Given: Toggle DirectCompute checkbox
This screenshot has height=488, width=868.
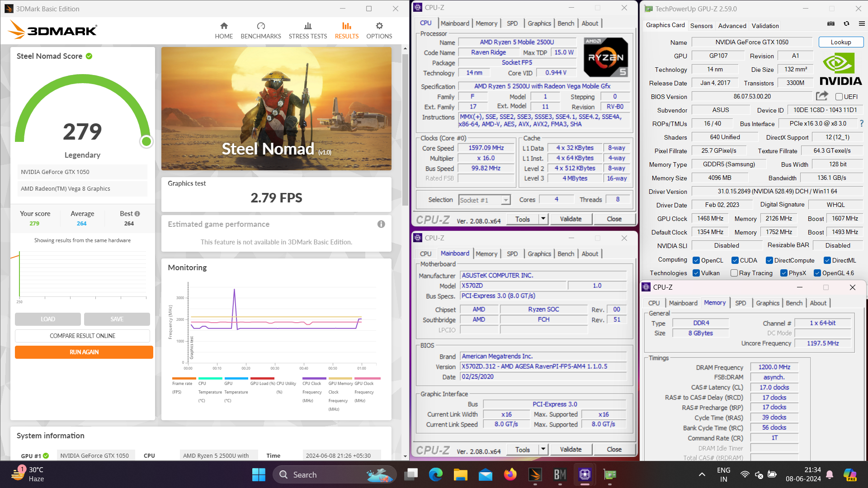Looking at the screenshot, I should [x=769, y=260].
